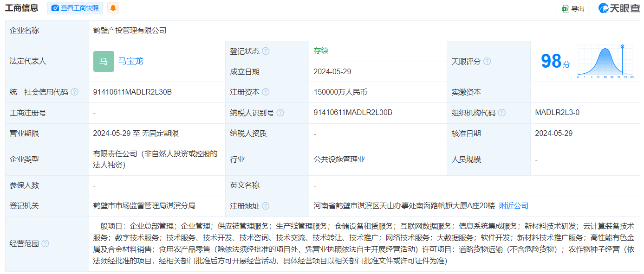The height and width of the screenshot is (274, 644).
Task: Click help icon beside 注册资本
Action: coord(266,92)
